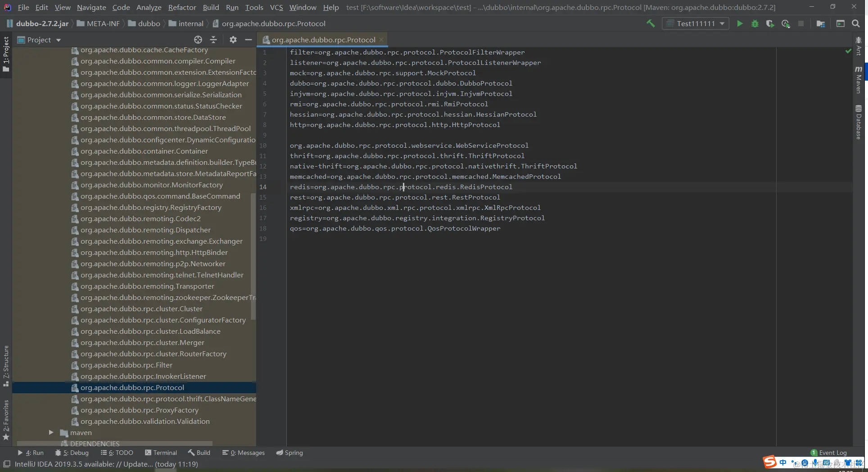The image size is (868, 472).
Task: Collapse all in Project panel
Action: point(213,40)
